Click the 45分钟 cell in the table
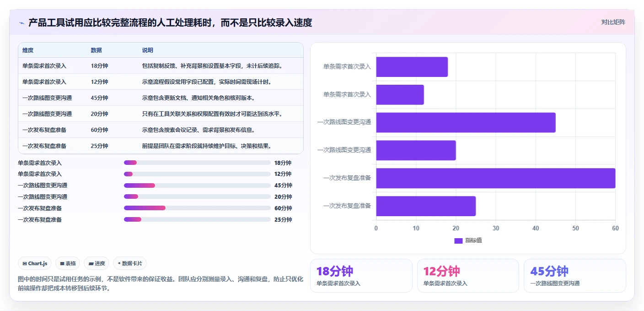644x311 pixels. 99,98
